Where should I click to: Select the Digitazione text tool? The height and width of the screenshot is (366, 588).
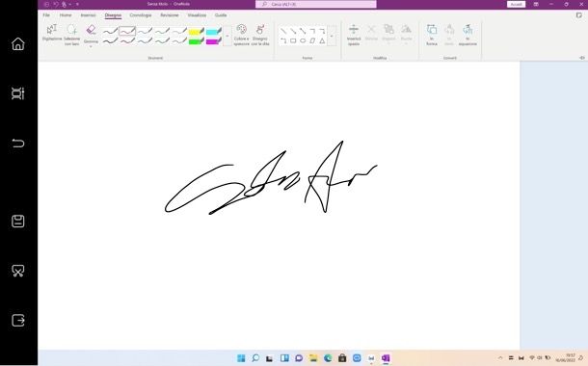click(x=52, y=33)
